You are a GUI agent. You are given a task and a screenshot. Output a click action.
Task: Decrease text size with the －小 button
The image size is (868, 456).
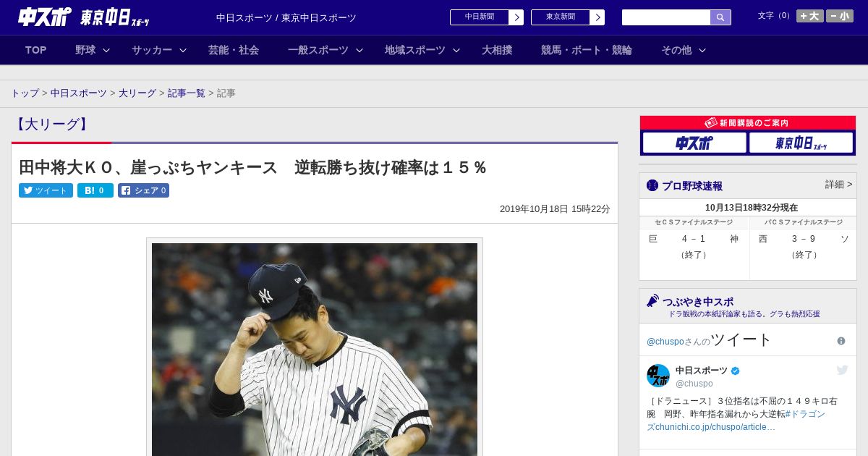tap(840, 16)
